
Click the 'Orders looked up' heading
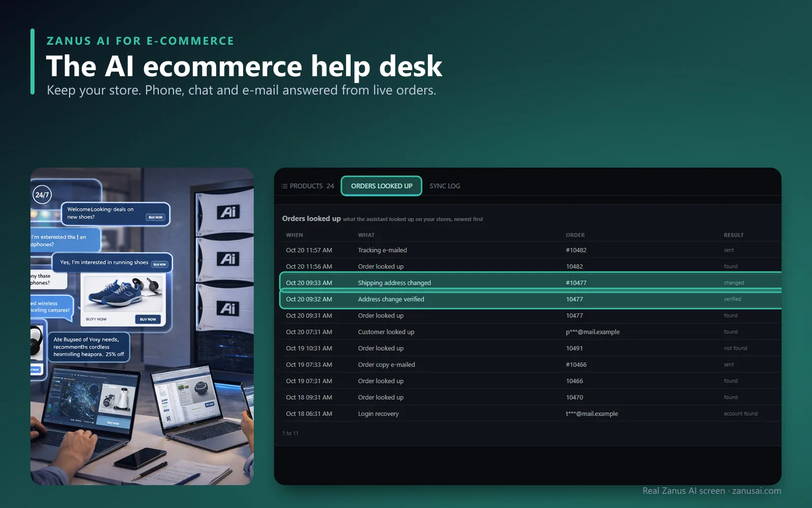pyautogui.click(x=311, y=218)
